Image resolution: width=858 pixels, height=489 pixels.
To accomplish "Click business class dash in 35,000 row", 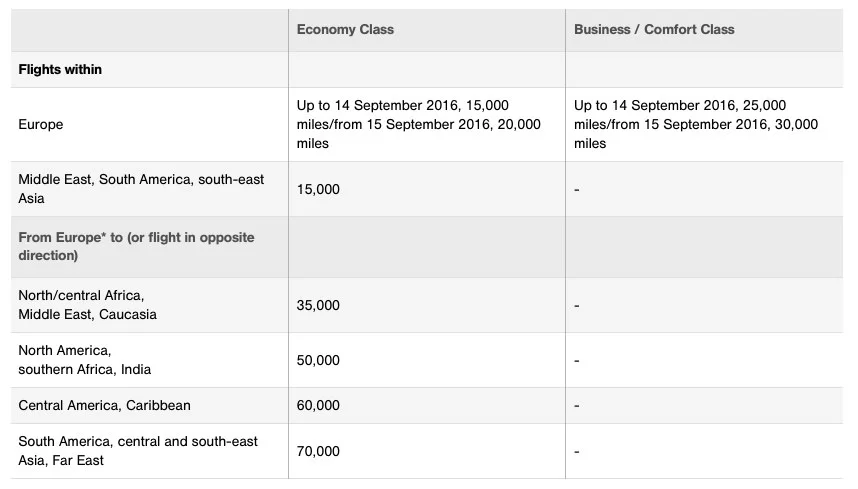I will click(577, 306).
